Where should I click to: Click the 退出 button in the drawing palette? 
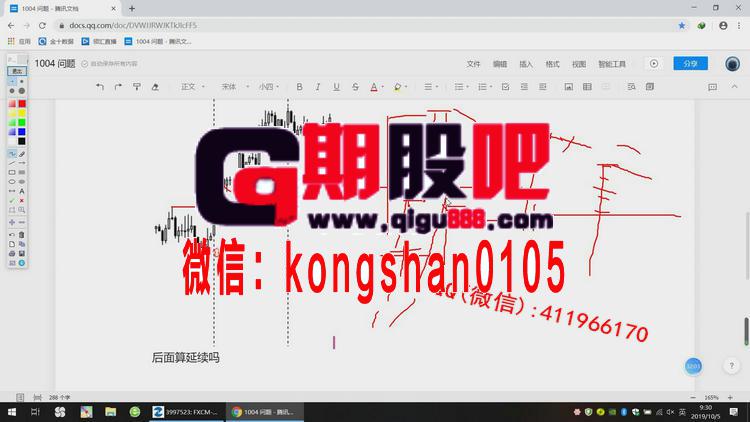coord(17,71)
